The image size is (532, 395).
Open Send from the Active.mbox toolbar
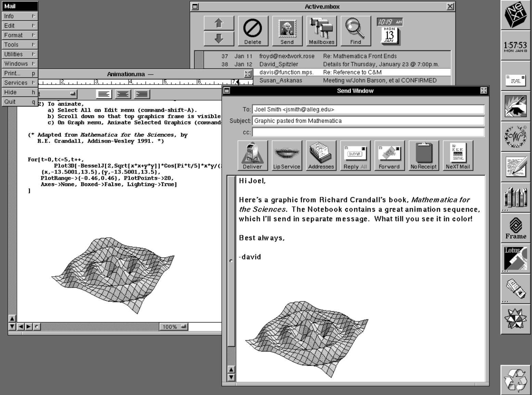click(x=287, y=31)
